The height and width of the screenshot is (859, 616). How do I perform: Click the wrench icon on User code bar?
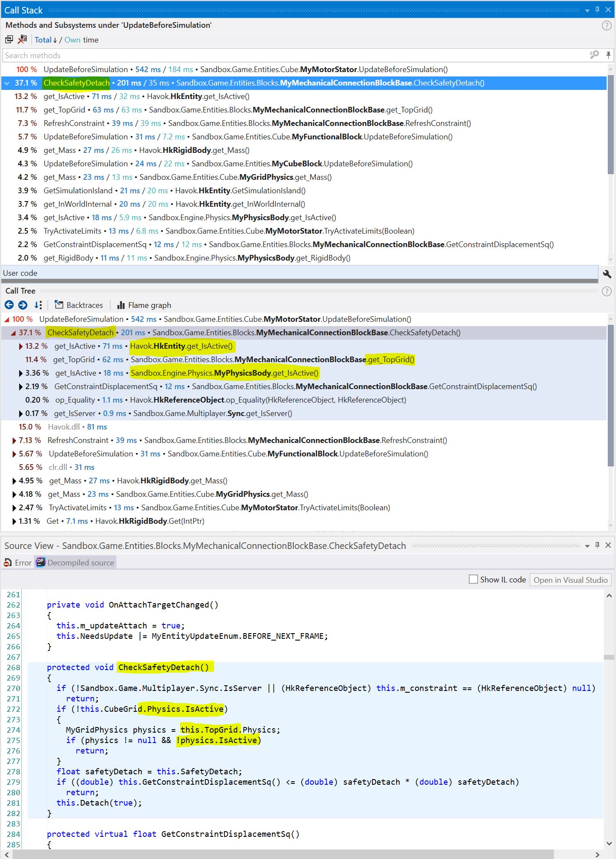coord(607,274)
